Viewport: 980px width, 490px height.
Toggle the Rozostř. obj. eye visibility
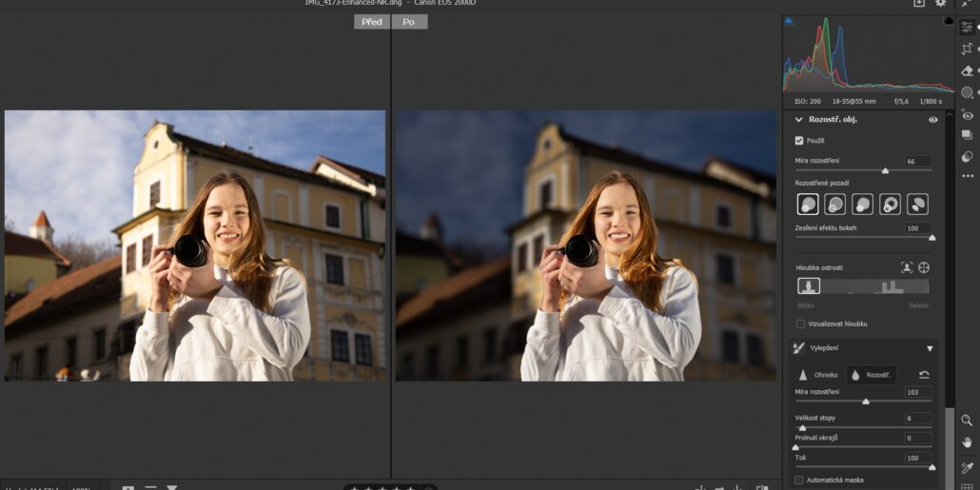click(x=933, y=119)
